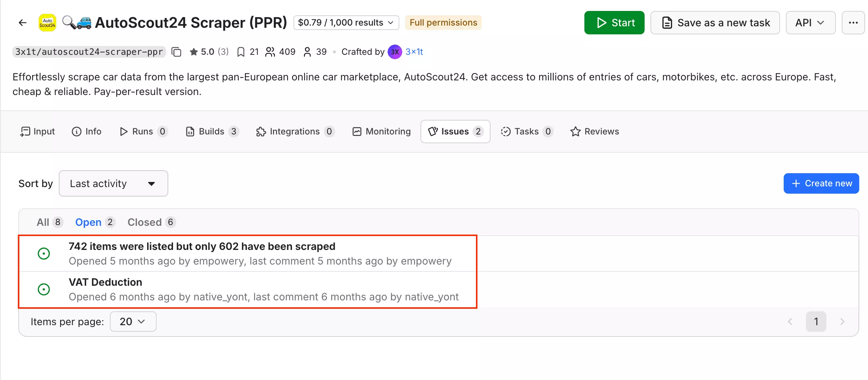This screenshot has height=380, width=868.
Task: Open the Builds tab
Action: (x=212, y=132)
